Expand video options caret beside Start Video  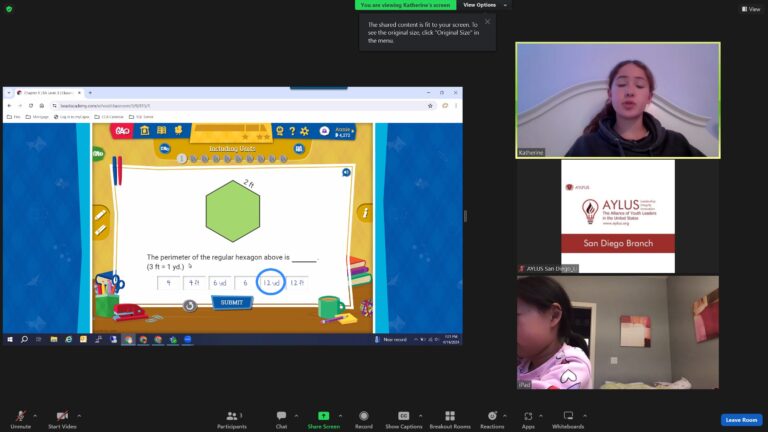click(79, 416)
